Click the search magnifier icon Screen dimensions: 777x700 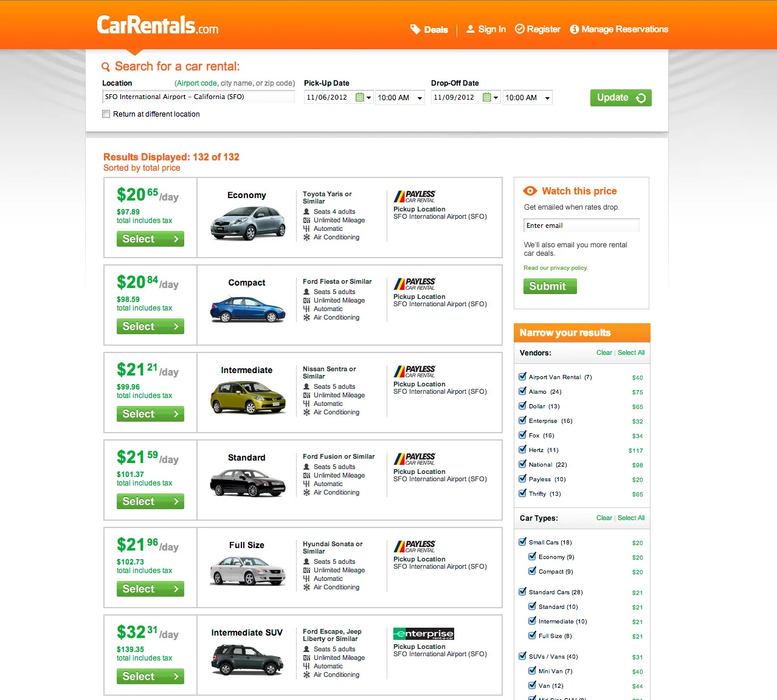106,67
